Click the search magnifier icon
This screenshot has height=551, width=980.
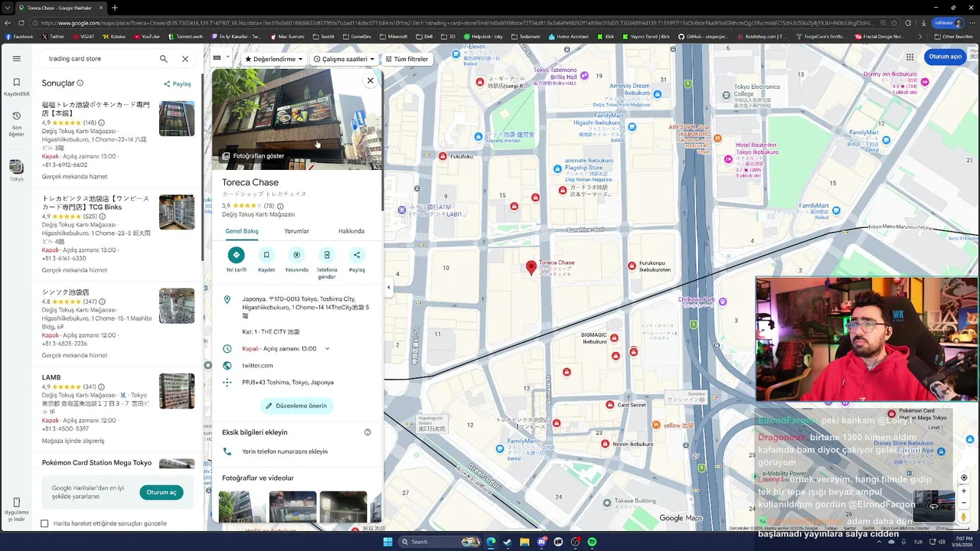(x=163, y=58)
